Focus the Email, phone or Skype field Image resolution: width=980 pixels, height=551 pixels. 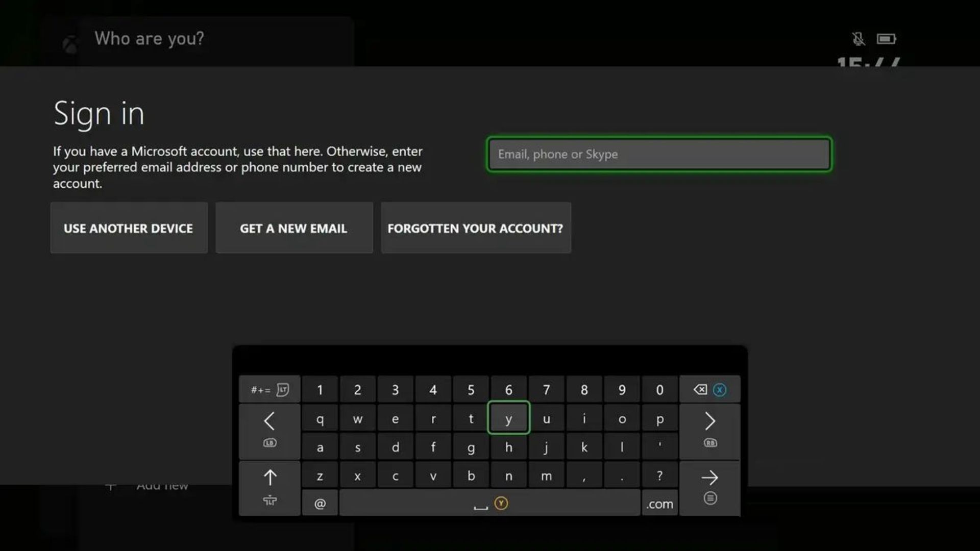659,154
